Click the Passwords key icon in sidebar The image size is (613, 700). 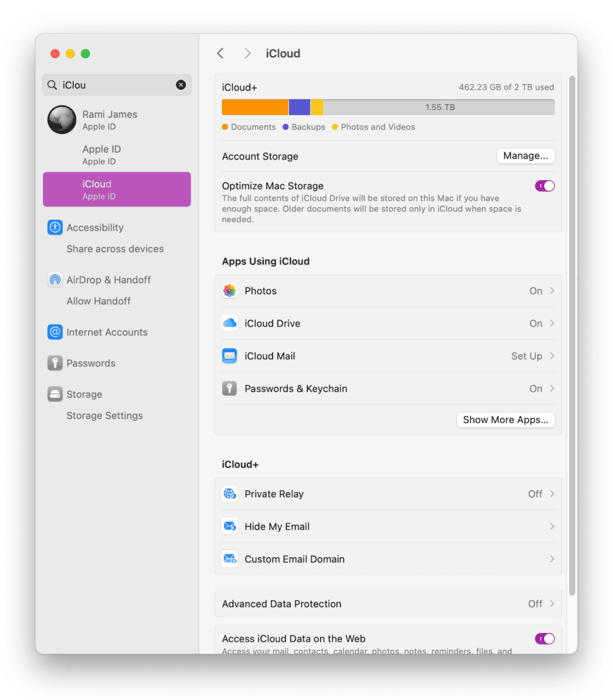click(55, 363)
